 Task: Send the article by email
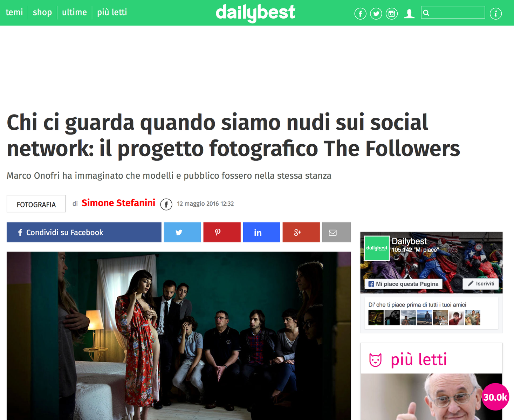pyautogui.click(x=337, y=232)
